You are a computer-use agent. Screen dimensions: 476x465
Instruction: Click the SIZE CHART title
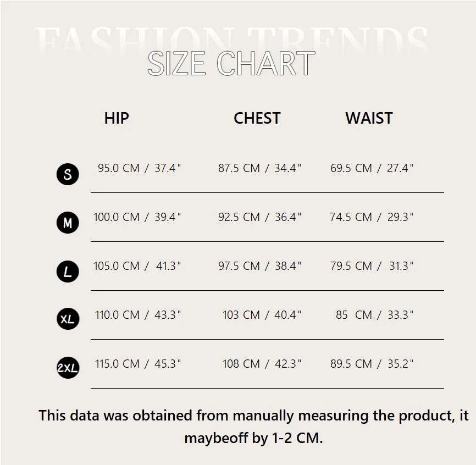231,64
